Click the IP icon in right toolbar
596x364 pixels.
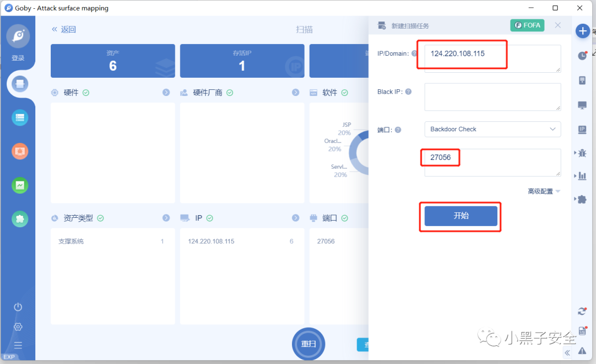pyautogui.click(x=582, y=130)
